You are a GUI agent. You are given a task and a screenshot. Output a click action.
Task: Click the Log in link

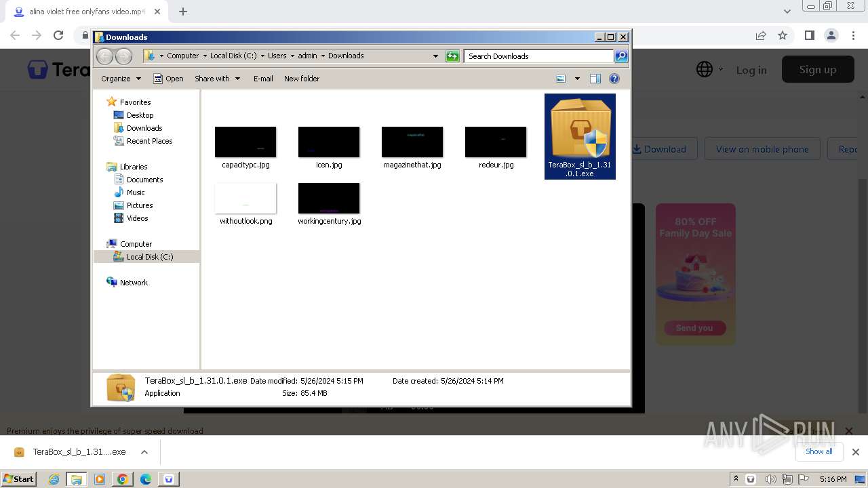click(751, 70)
